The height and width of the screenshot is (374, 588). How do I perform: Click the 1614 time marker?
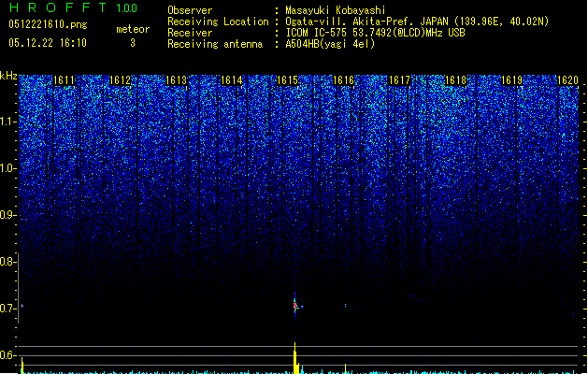click(232, 80)
